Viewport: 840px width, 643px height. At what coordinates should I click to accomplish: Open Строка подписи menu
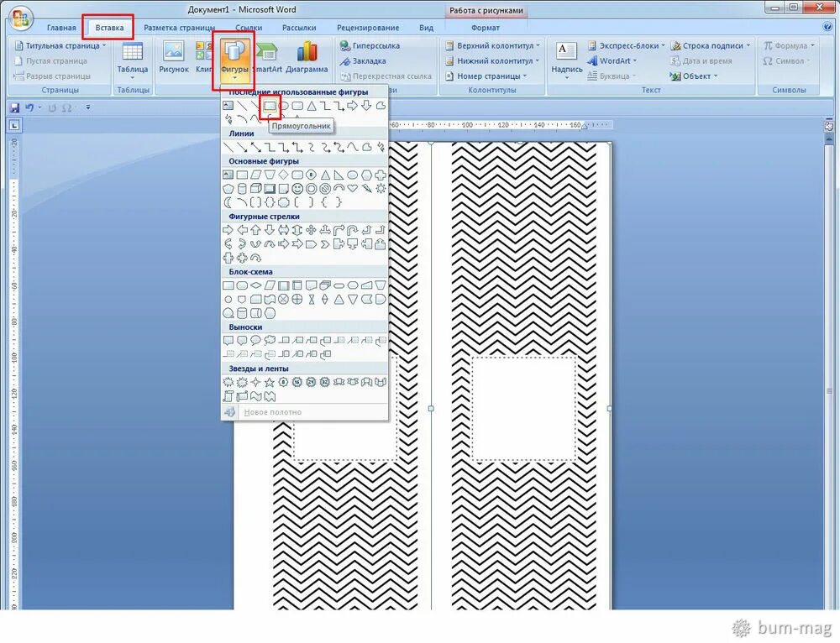tap(711, 45)
